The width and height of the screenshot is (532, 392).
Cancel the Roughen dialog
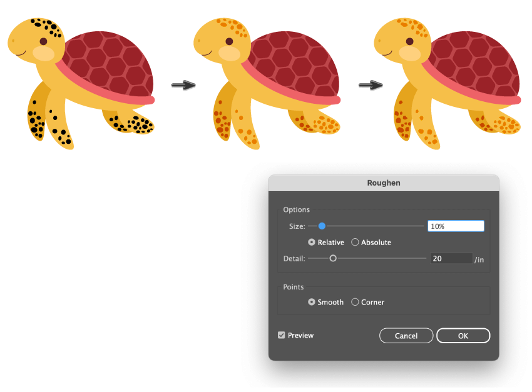[x=406, y=336]
